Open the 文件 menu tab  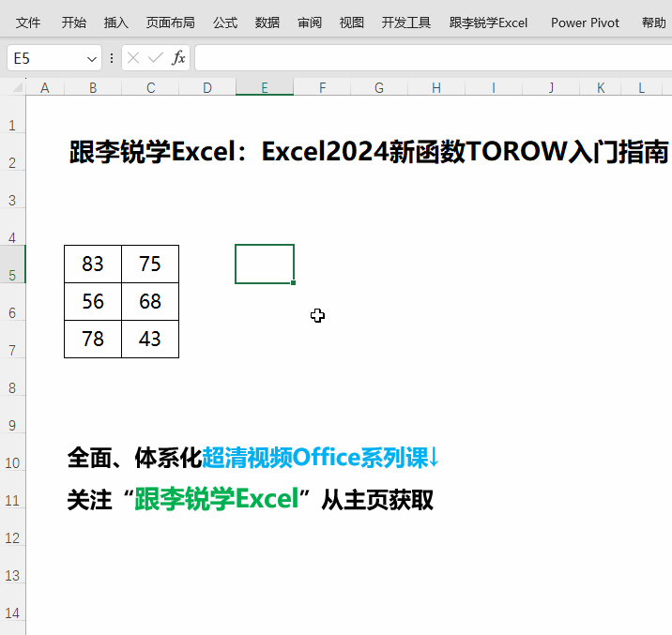[28, 23]
